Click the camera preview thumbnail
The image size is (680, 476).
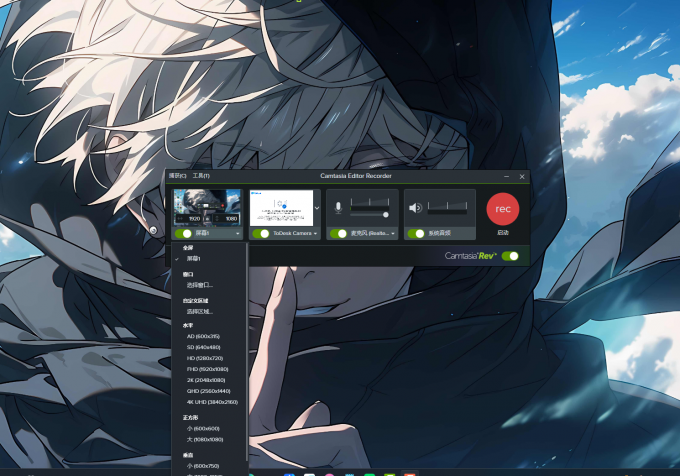(x=281, y=208)
